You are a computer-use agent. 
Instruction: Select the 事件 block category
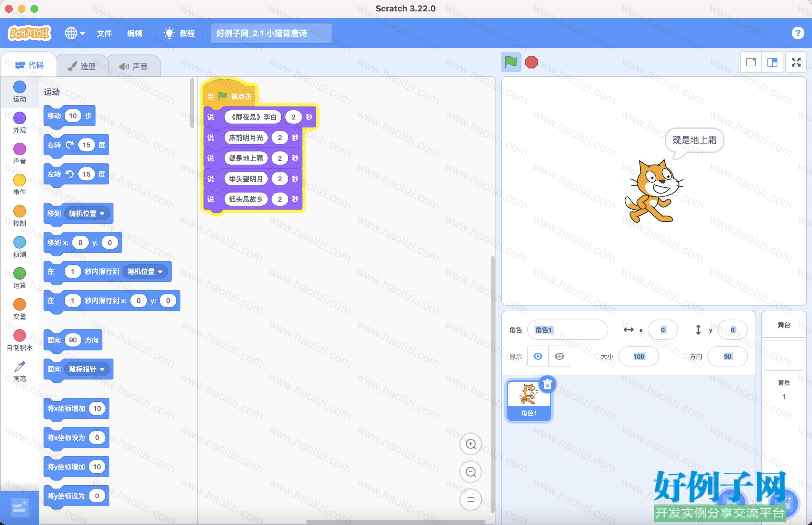19,185
